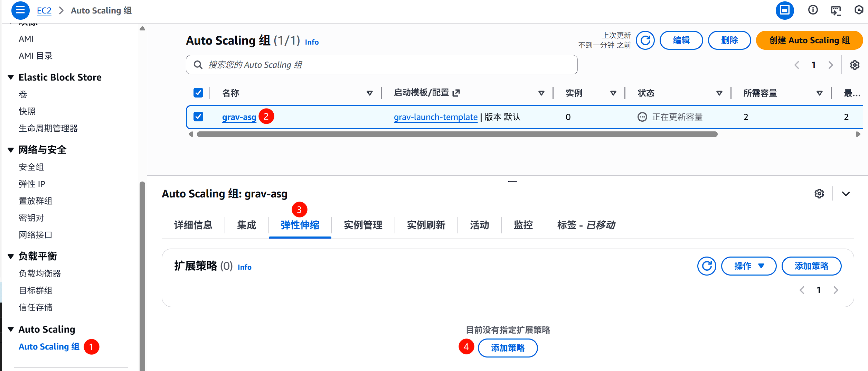Open the 名称 column sort dropdown
Screen dimensions: 868x371
pos(369,93)
